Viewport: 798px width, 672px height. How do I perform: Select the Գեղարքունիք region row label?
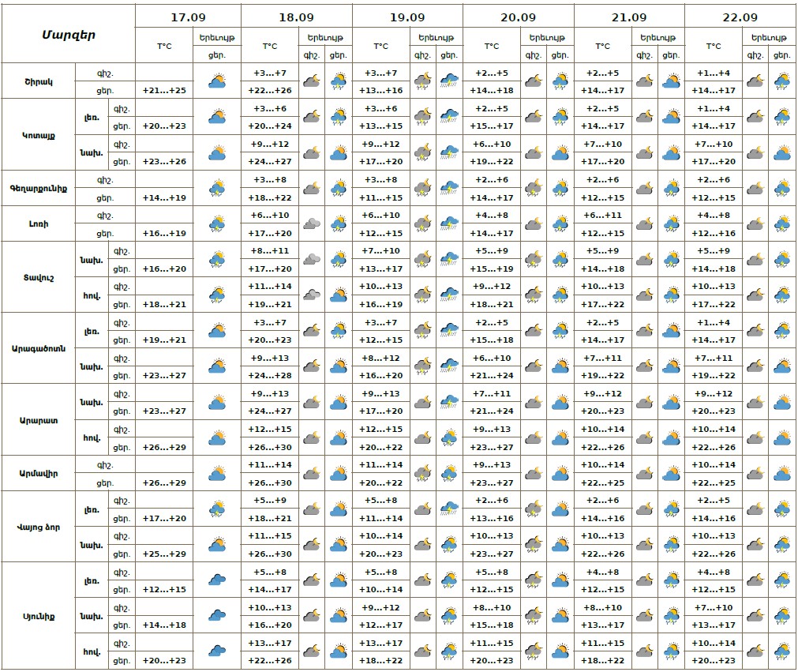[39, 188]
